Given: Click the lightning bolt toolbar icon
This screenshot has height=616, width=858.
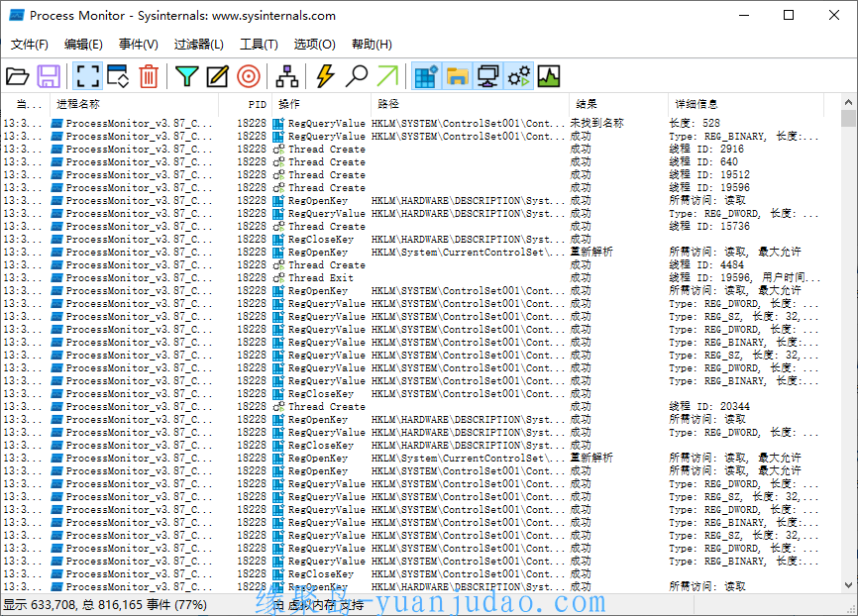Looking at the screenshot, I should point(325,76).
